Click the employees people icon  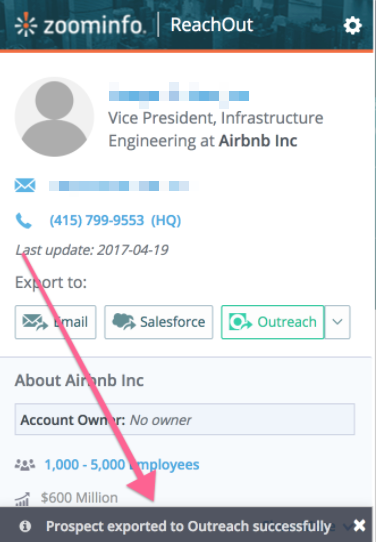[25, 465]
